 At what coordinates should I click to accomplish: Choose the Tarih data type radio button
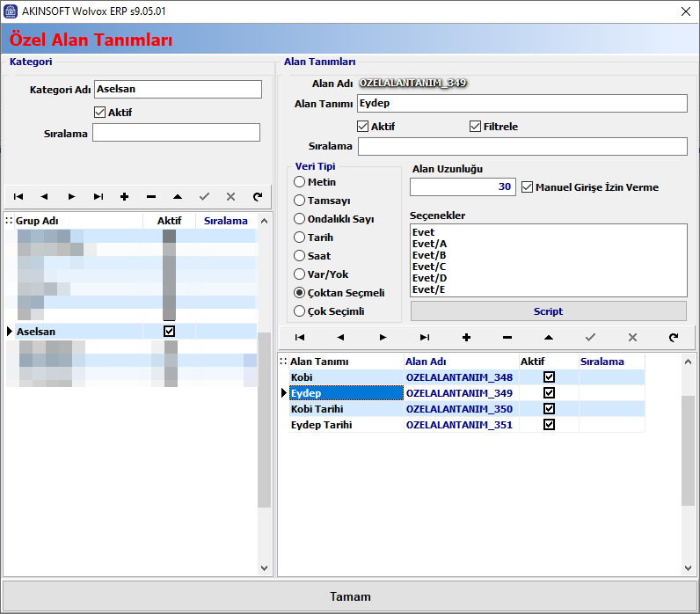pyautogui.click(x=300, y=238)
